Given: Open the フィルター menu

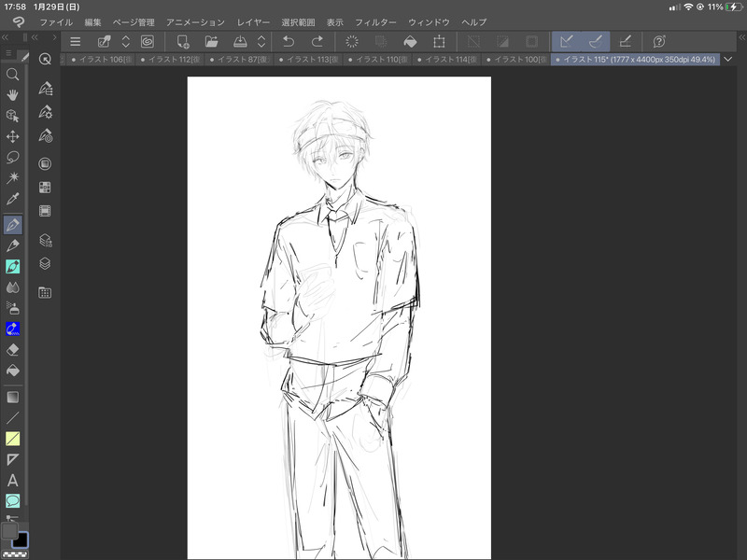Looking at the screenshot, I should (x=375, y=21).
